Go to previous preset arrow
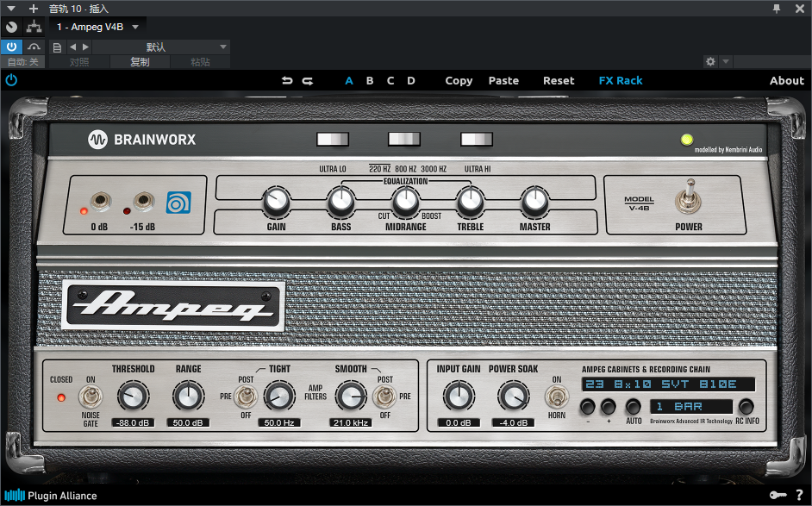Image resolution: width=812 pixels, height=506 pixels. (73, 47)
